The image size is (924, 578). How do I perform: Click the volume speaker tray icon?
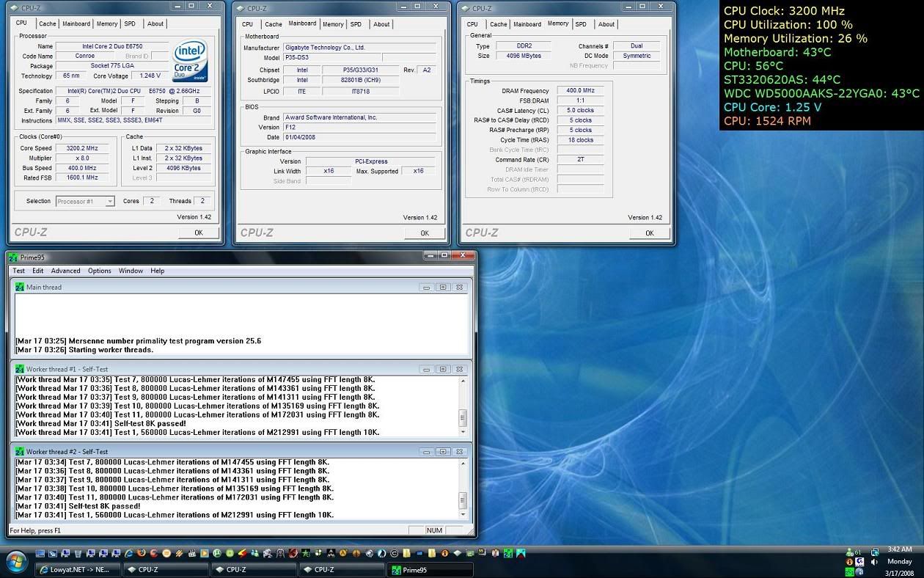(874, 562)
